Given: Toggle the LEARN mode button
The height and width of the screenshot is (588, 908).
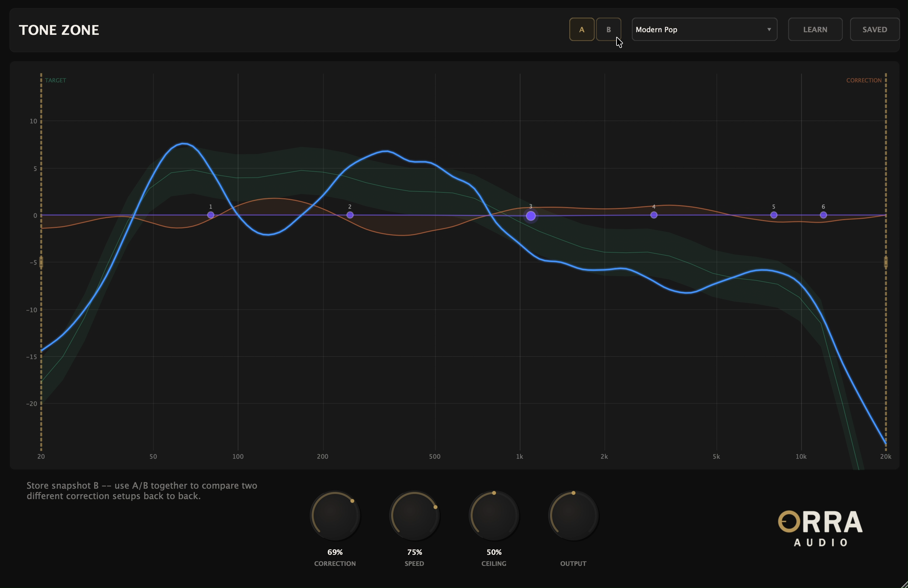Looking at the screenshot, I should pyautogui.click(x=815, y=29).
